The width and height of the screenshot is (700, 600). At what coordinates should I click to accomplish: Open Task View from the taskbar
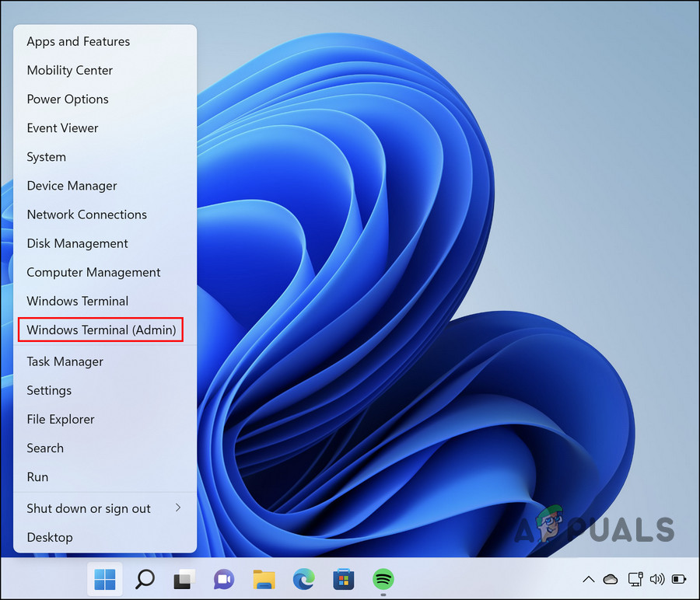(x=184, y=579)
